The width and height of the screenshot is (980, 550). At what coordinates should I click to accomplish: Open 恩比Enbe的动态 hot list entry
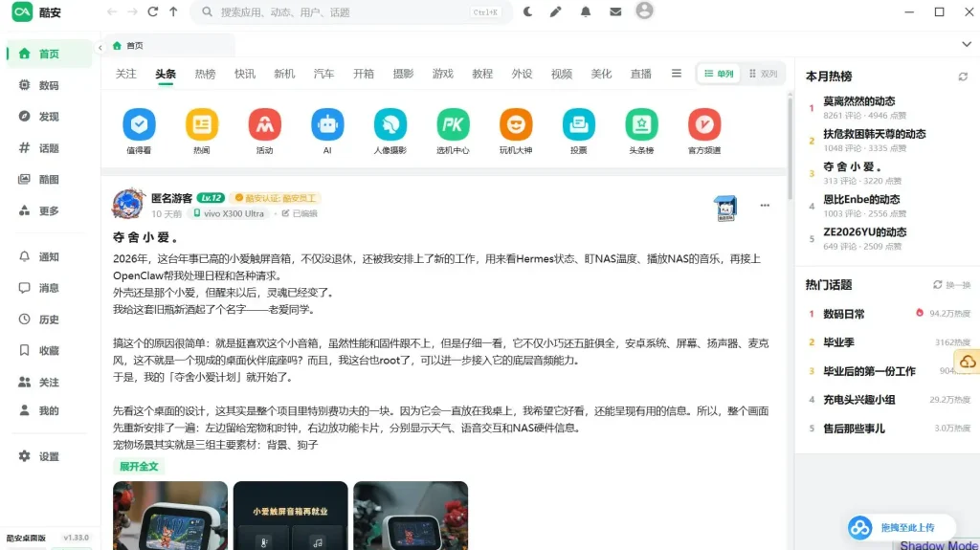861,199
